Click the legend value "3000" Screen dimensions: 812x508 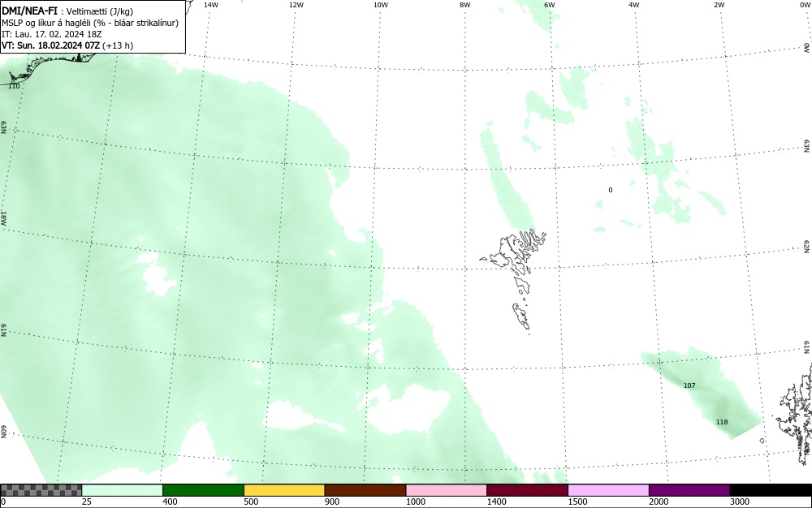click(x=740, y=502)
